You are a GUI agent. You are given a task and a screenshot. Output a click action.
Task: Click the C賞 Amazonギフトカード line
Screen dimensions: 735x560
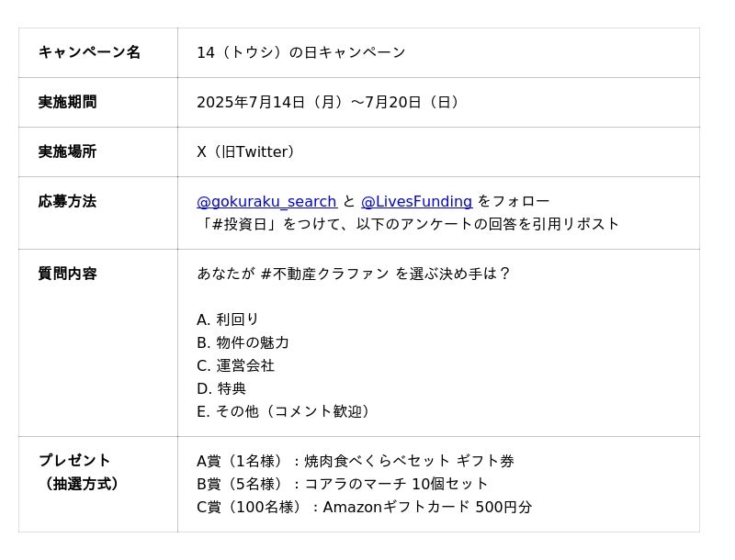[364, 507]
